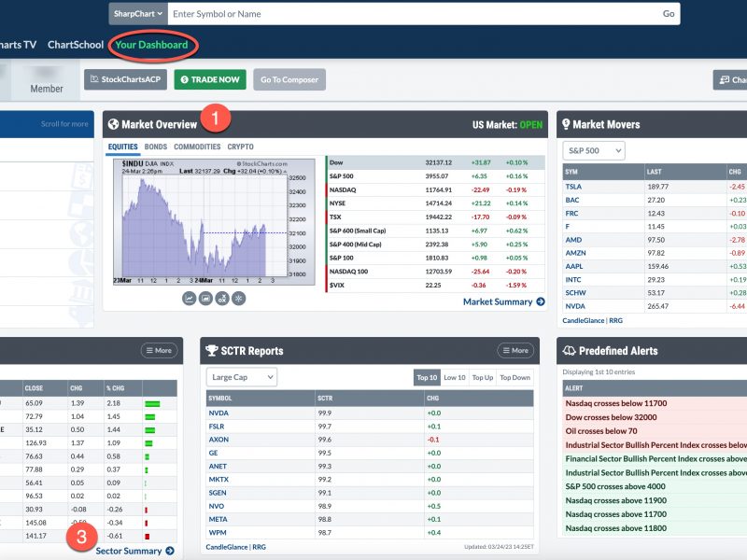Open AAPL in Market Movers
747x560 pixels.
pyautogui.click(x=574, y=266)
